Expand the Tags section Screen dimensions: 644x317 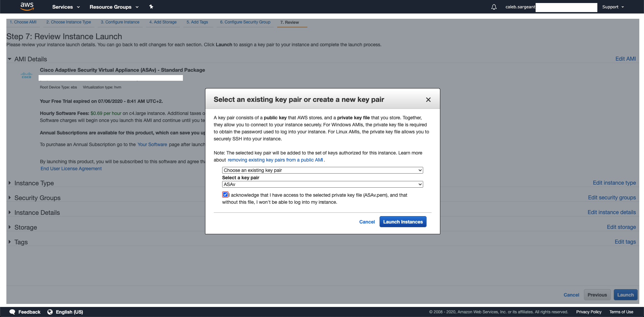tap(9, 242)
